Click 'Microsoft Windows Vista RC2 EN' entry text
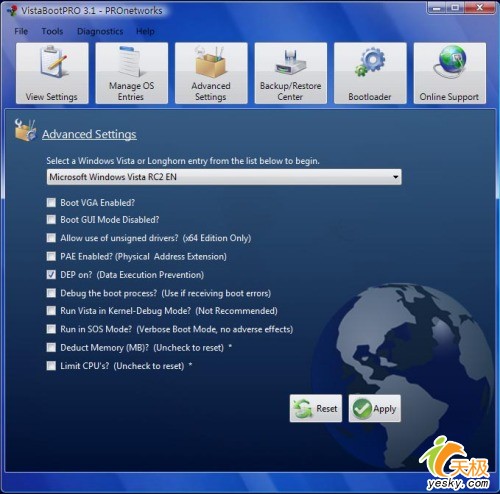 113,177
